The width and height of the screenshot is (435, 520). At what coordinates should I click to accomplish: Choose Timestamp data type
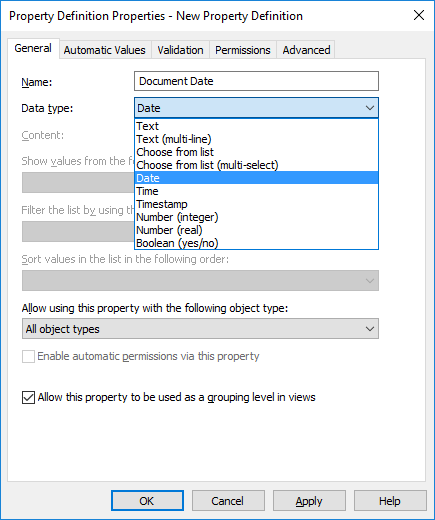tap(256, 204)
